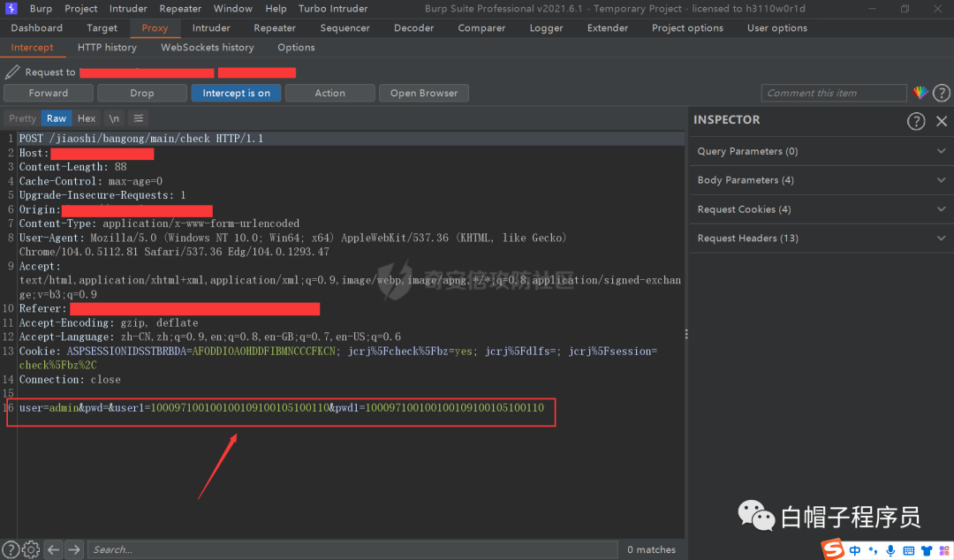Select the Intercept sub-tab
The height and width of the screenshot is (560, 954).
pyautogui.click(x=33, y=48)
